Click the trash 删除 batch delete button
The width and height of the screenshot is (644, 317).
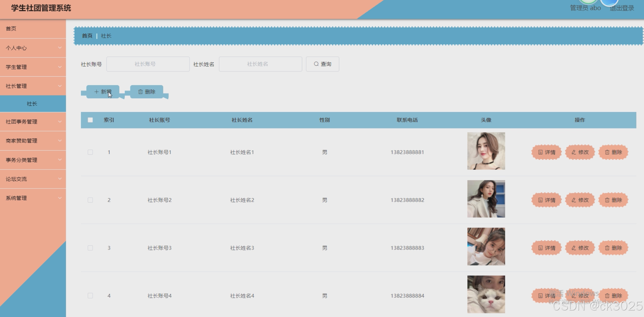point(147,92)
